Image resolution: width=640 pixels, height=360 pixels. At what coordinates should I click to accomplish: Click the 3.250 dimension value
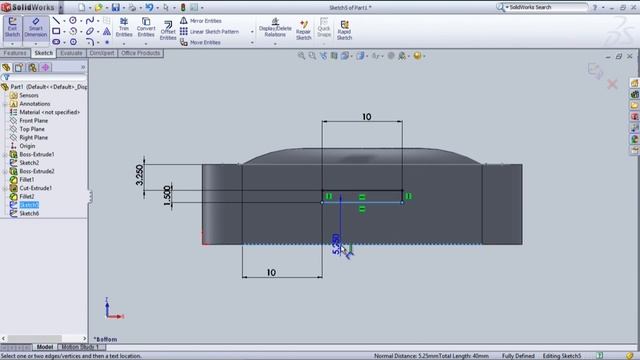point(140,175)
